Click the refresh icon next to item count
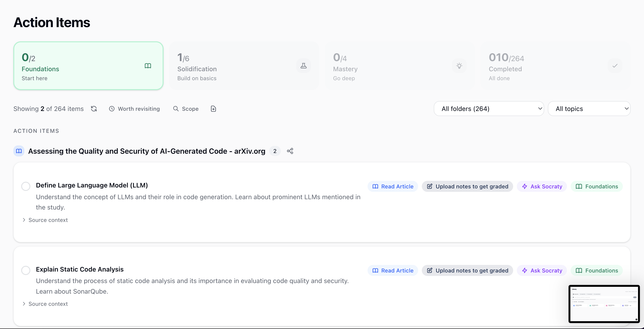The height and width of the screenshot is (329, 644). (x=94, y=109)
